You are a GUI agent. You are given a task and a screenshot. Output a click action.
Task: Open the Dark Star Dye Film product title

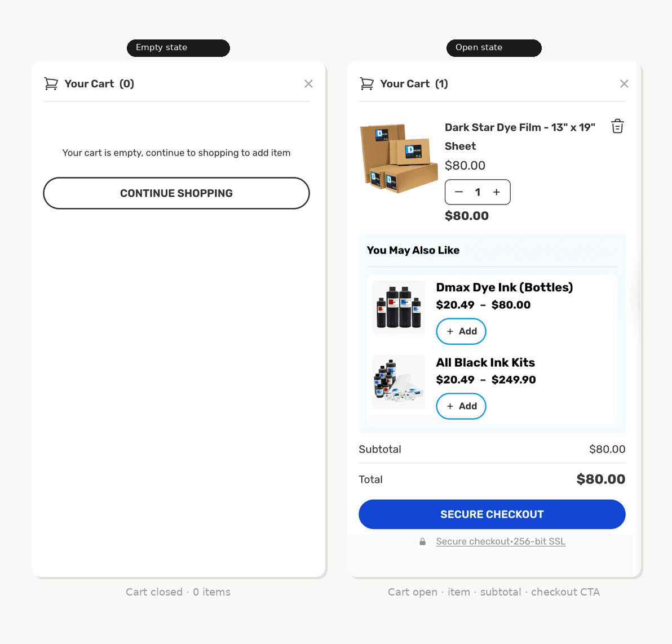pyautogui.click(x=520, y=136)
